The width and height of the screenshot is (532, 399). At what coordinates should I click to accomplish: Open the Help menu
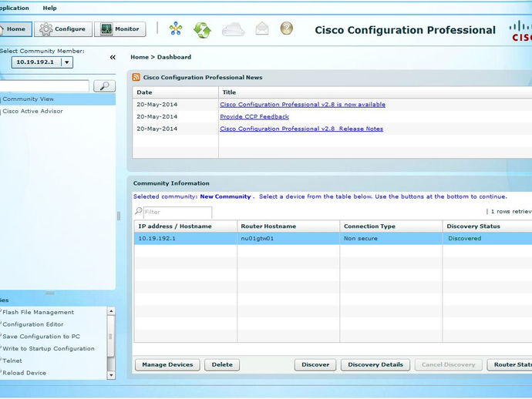pos(49,8)
